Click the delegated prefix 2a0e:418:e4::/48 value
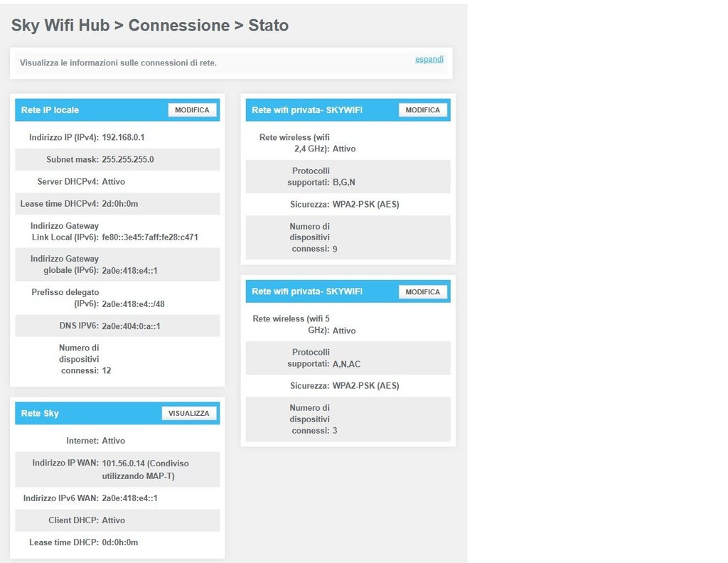Viewport: 728px width, 563px height. [x=134, y=304]
